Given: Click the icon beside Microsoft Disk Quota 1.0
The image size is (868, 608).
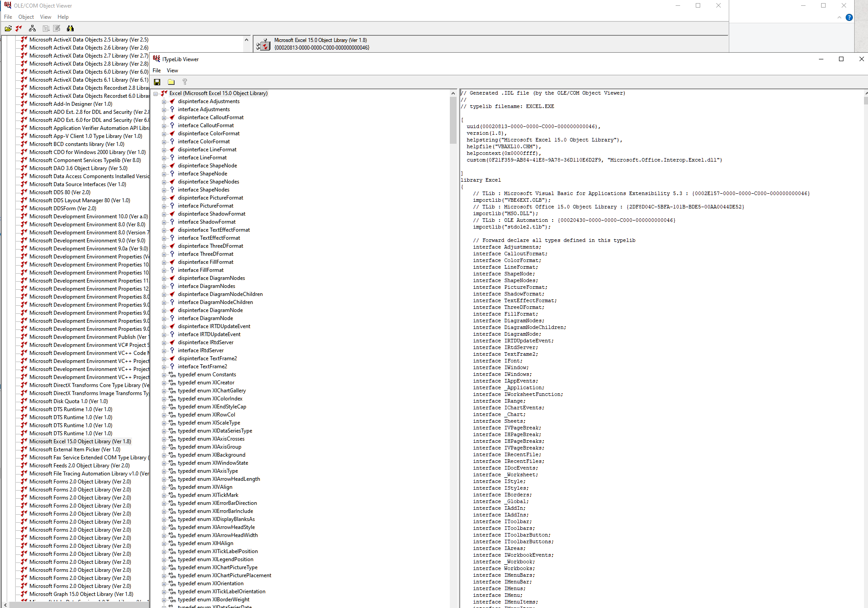Looking at the screenshot, I should (24, 401).
